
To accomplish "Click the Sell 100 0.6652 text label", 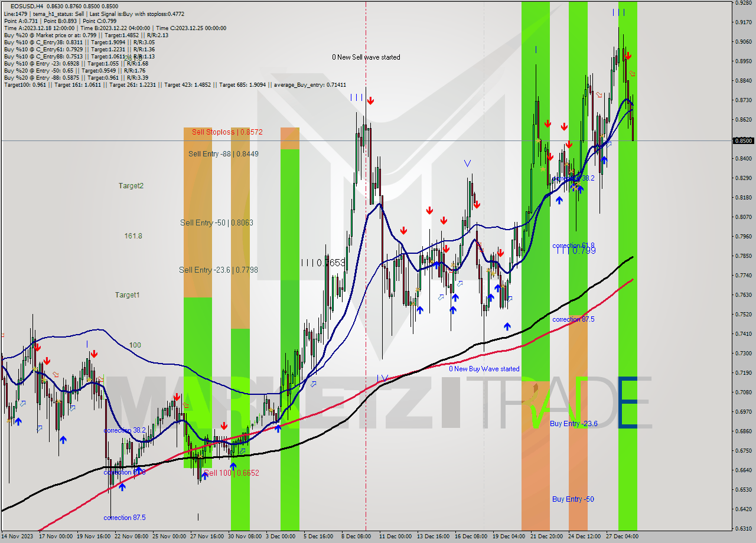I will click(x=231, y=472).
